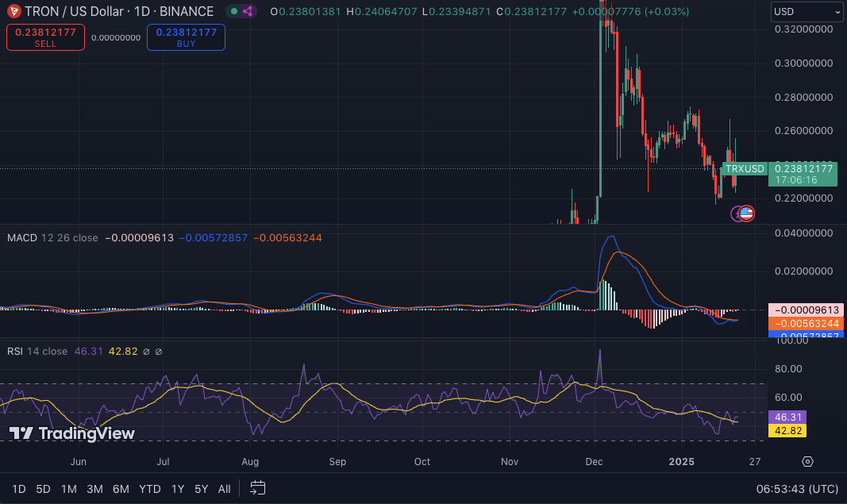This screenshot has height=504, width=847.
Task: Click the -0.00563244 orange axis tag
Action: [x=806, y=324]
